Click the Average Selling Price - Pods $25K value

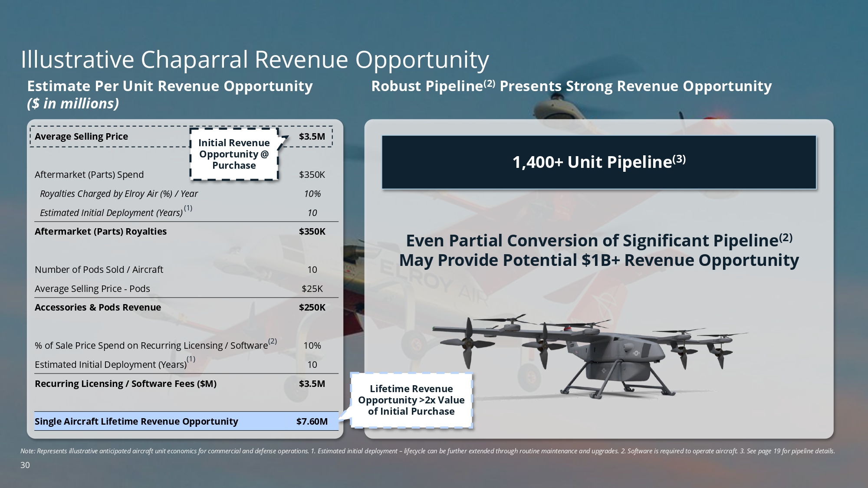point(312,289)
